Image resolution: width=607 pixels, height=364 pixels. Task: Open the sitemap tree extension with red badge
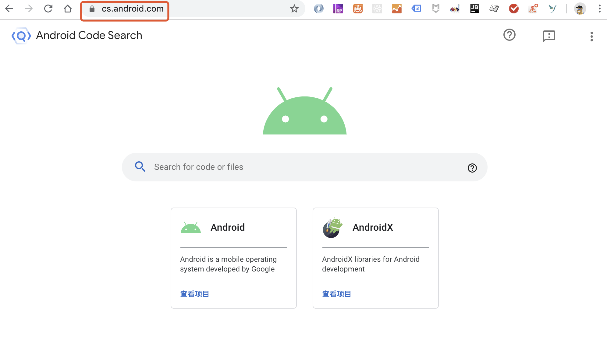pyautogui.click(x=533, y=9)
